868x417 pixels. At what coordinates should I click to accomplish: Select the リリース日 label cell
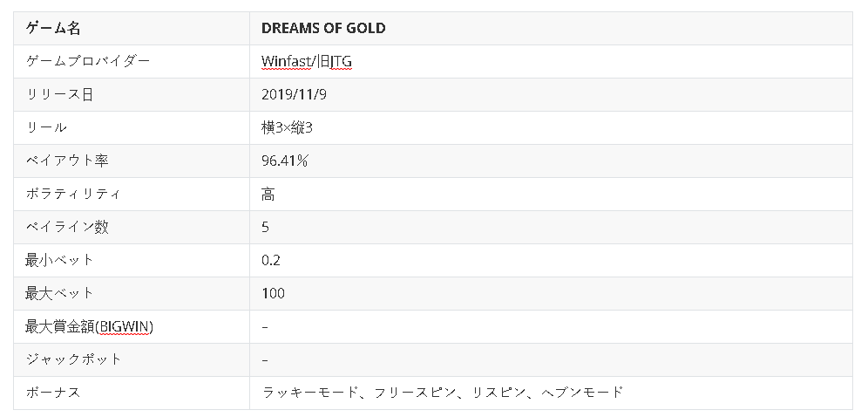coord(59,94)
